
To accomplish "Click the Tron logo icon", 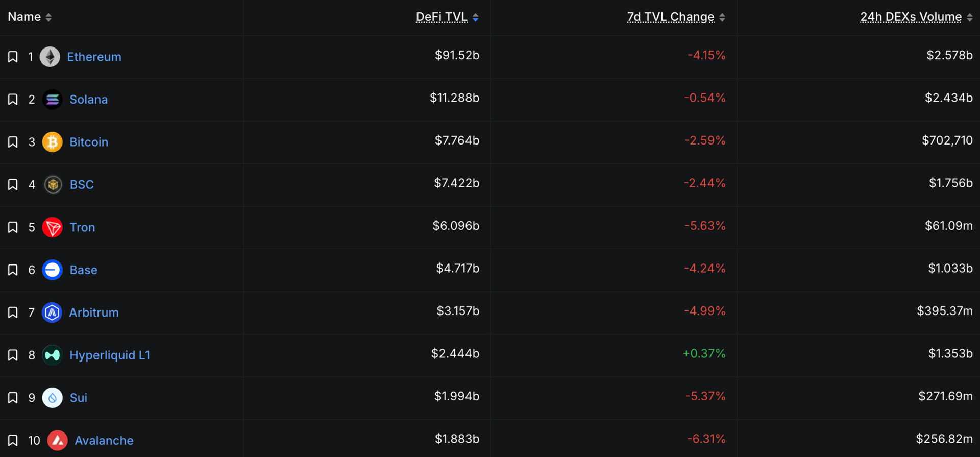I will 52,227.
